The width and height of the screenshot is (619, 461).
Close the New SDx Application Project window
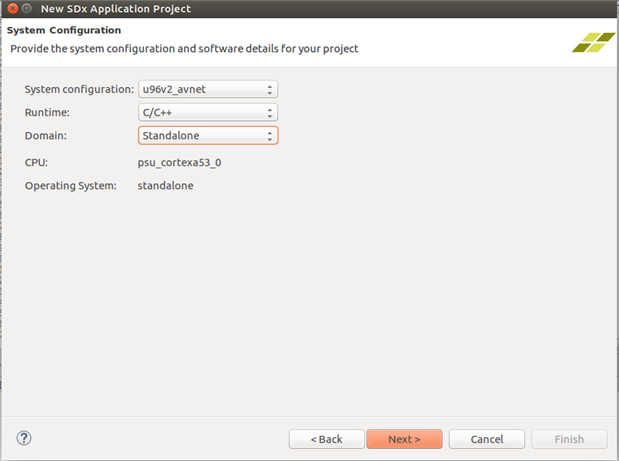click(12, 9)
